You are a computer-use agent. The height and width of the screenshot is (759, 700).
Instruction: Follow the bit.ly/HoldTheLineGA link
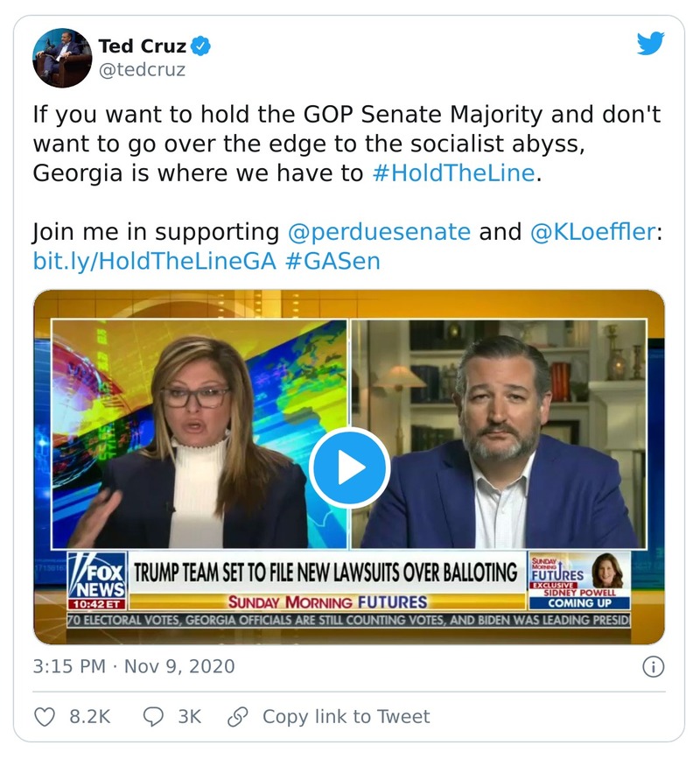pos(155,261)
